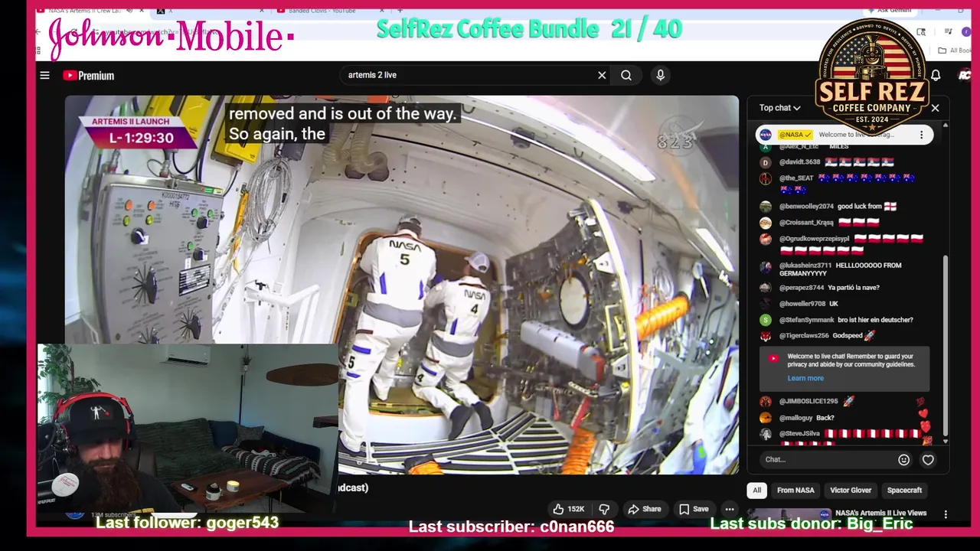The width and height of the screenshot is (980, 551).
Task: Click @JIMBOSLICE1295 rocket chat message
Action: click(x=807, y=402)
